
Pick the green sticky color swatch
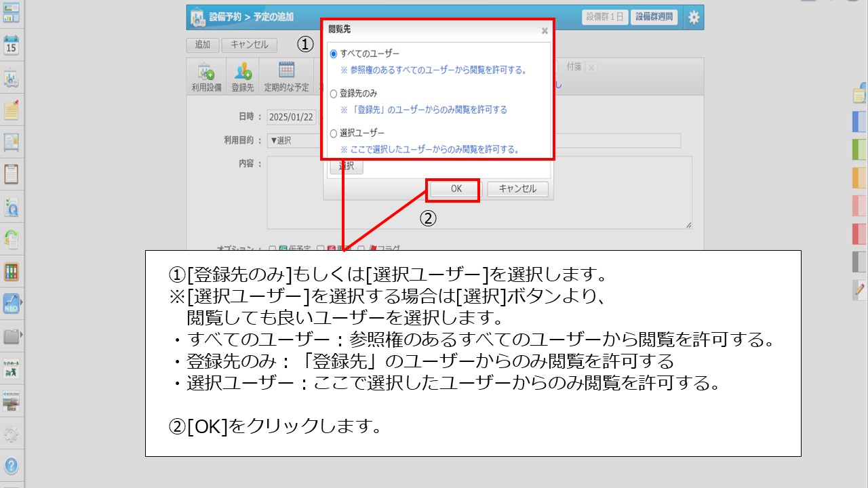(x=859, y=148)
